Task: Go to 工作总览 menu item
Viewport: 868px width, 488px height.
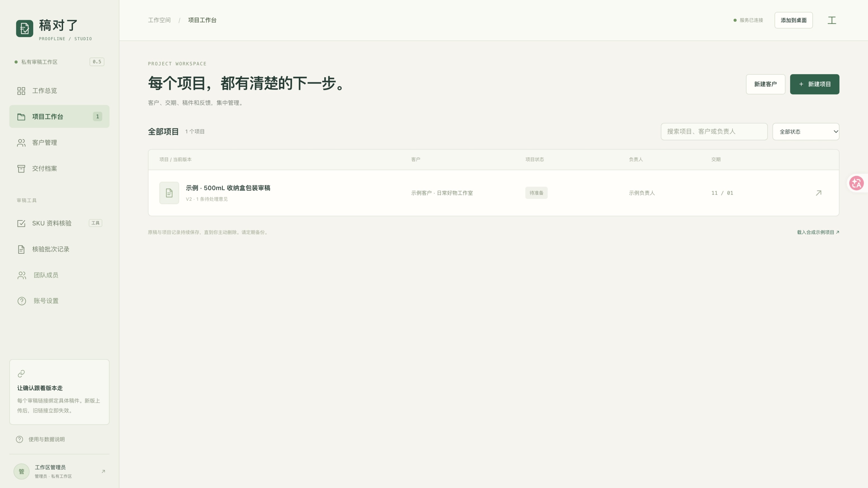Action: (x=59, y=91)
